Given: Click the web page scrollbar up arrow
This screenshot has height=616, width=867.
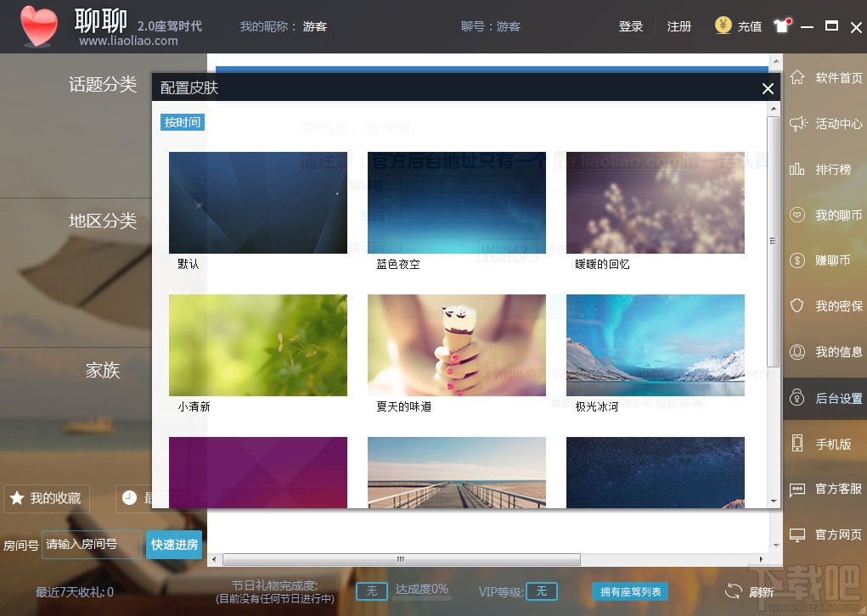Looking at the screenshot, I should [776, 61].
